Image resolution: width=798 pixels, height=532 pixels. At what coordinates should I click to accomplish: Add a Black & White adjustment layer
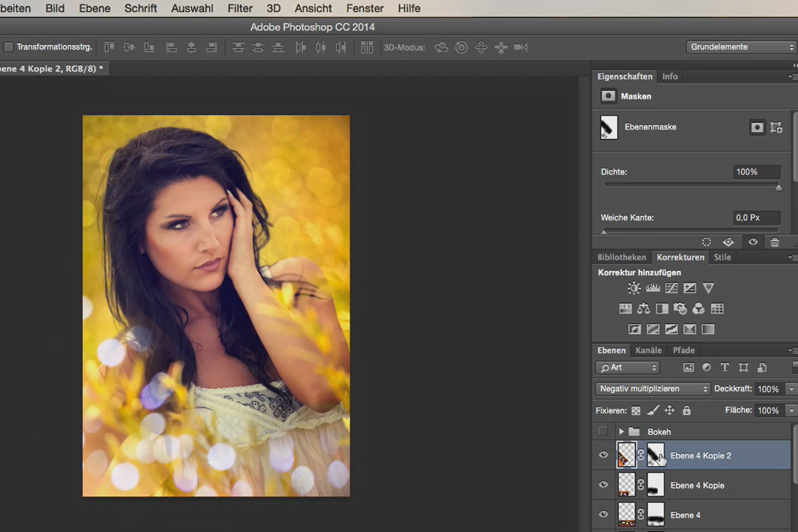pos(662,309)
